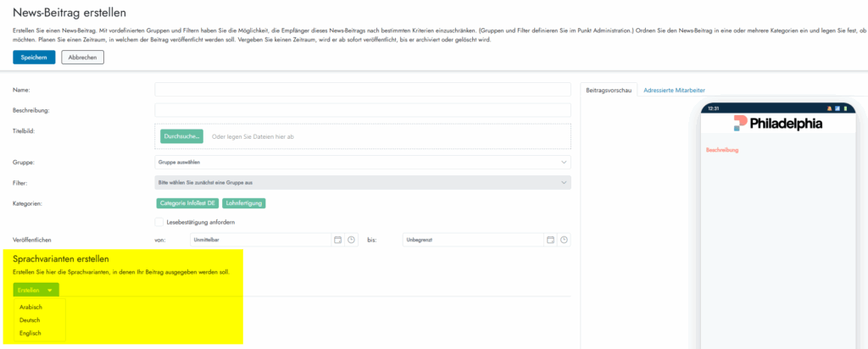The height and width of the screenshot is (349, 868).
Task: Expand the Gruppe auswählen dropdown
Action: [362, 162]
